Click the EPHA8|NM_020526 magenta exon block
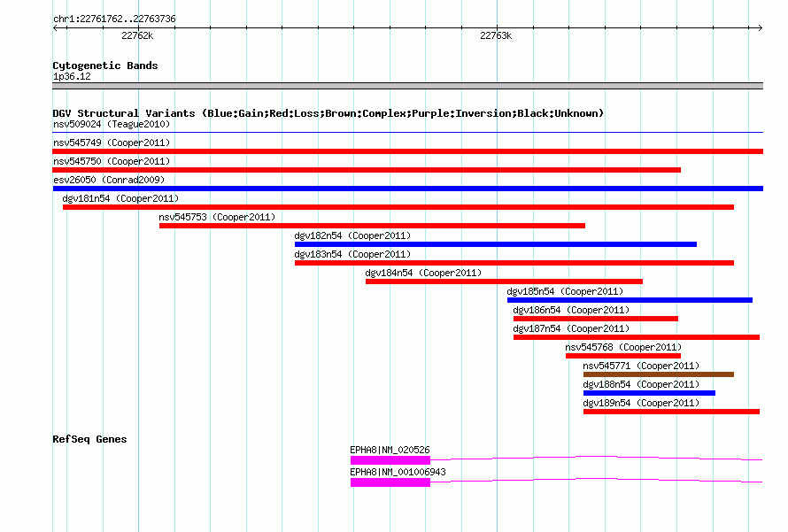The height and width of the screenshot is (532, 788). (x=390, y=460)
